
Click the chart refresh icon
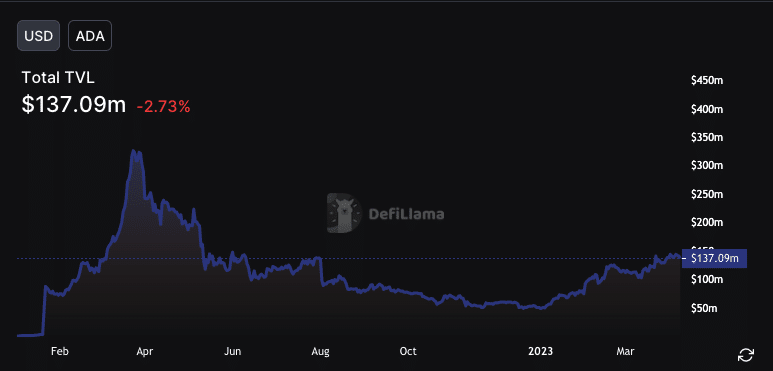(745, 355)
